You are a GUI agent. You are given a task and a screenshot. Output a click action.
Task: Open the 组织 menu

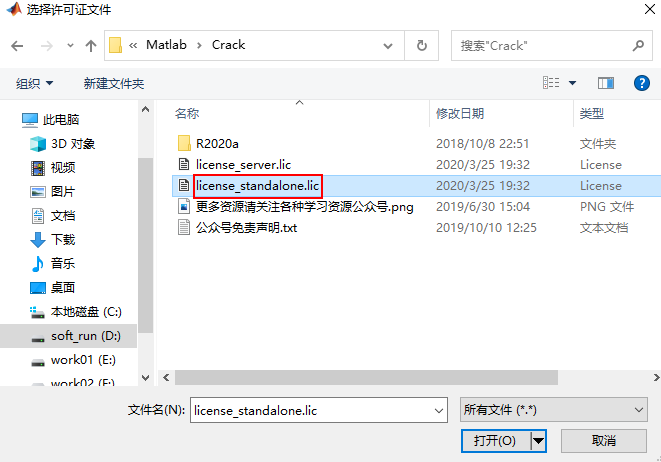click(35, 83)
